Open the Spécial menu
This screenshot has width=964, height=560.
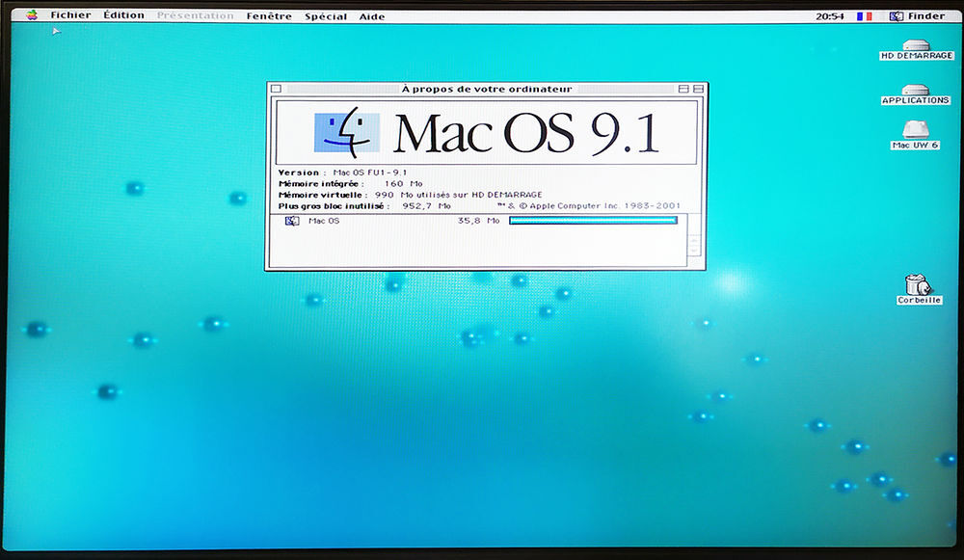click(x=326, y=16)
